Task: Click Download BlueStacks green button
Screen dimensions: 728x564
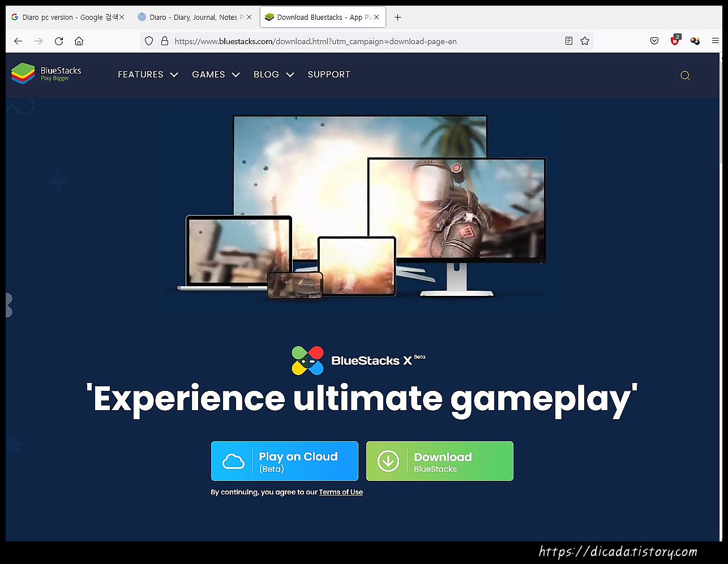Action: pos(440,461)
